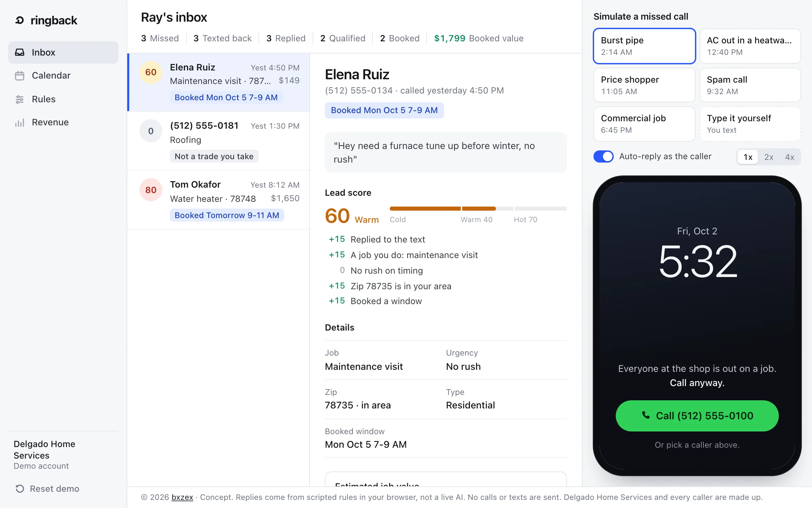Open the Calendar page label
Viewport: 812px width, 508px height.
[x=51, y=76]
